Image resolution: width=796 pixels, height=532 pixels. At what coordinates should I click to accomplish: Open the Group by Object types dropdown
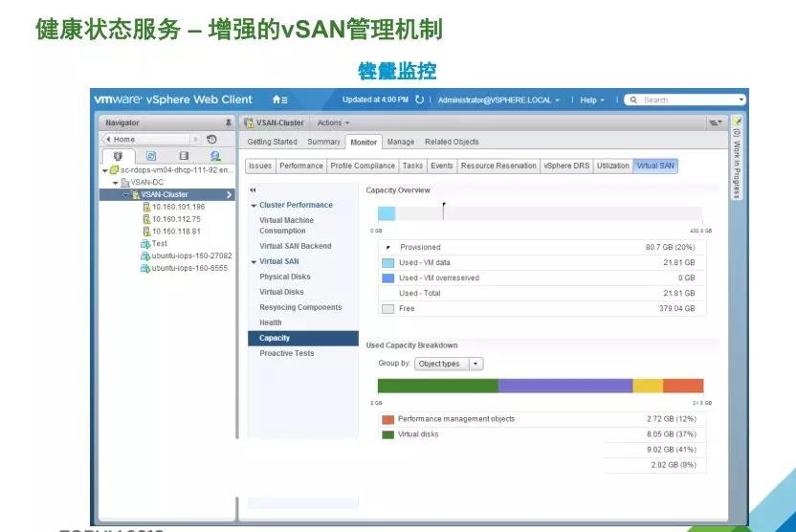[x=449, y=364]
